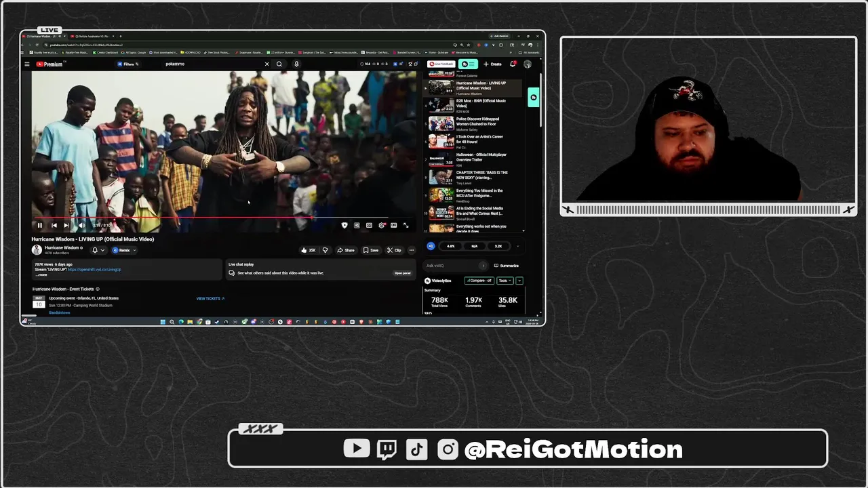The width and height of the screenshot is (868, 488).
Task: Dislike the video
Action: tap(325, 250)
